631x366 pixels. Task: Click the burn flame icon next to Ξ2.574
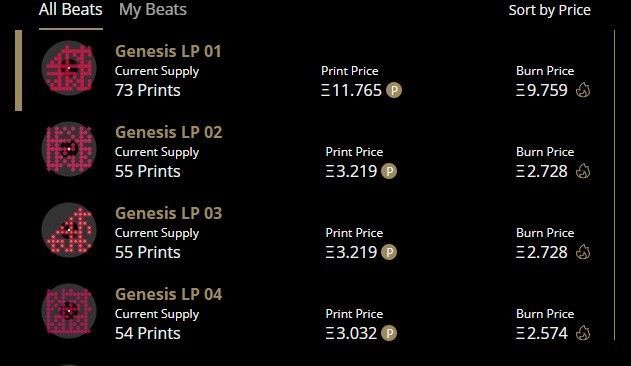(583, 333)
